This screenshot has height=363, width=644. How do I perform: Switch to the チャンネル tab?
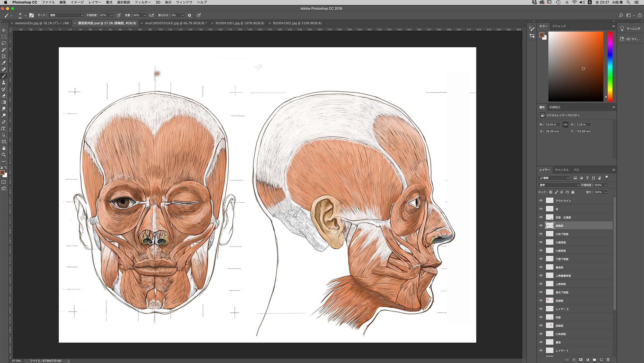click(562, 170)
